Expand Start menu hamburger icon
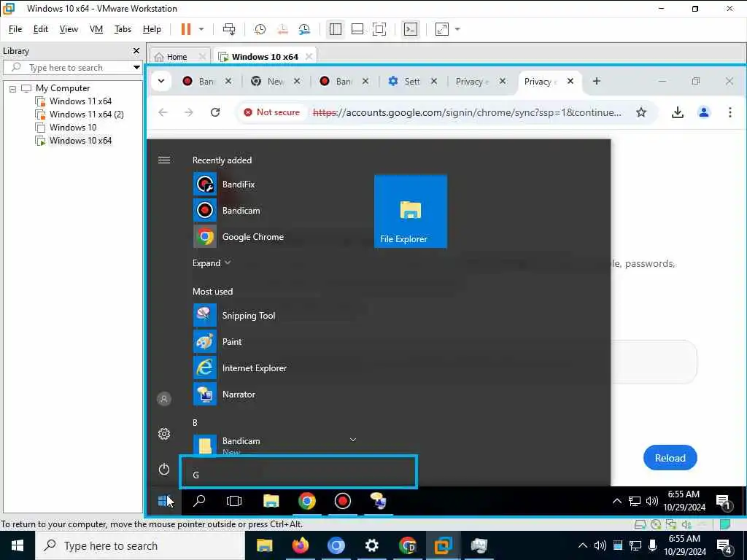Screen dimensions: 747x560 click(164, 160)
